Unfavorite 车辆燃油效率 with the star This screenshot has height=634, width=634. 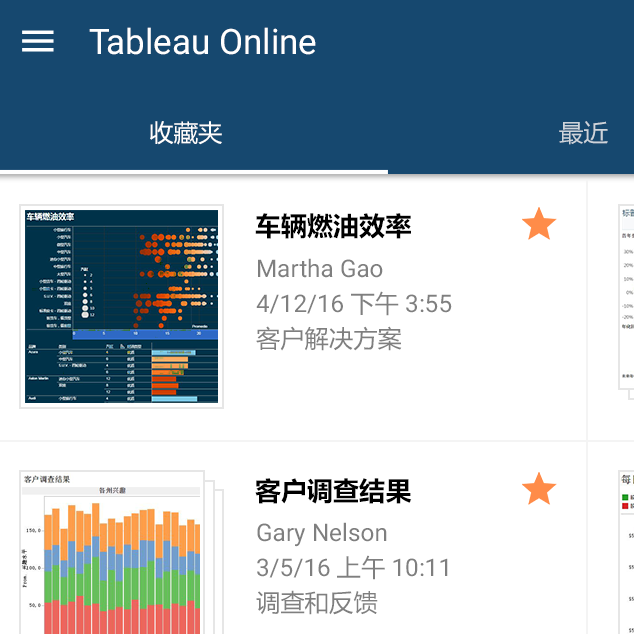tap(539, 225)
